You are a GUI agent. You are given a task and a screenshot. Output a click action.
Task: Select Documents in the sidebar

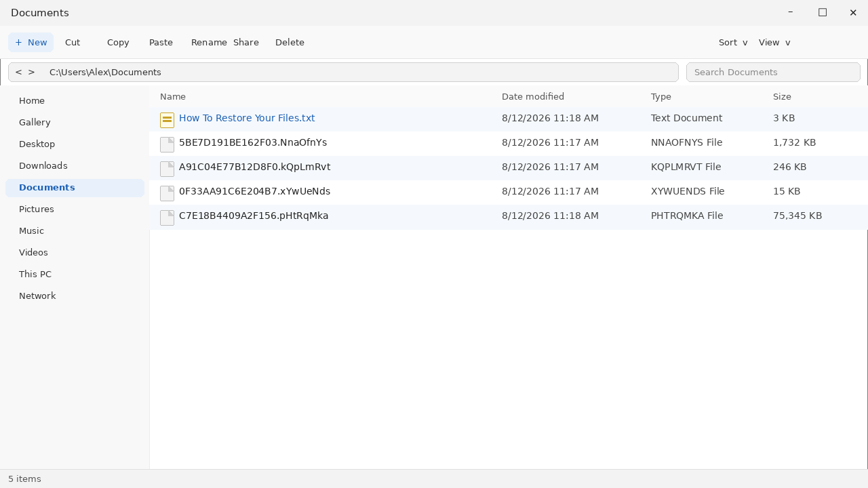click(x=75, y=187)
